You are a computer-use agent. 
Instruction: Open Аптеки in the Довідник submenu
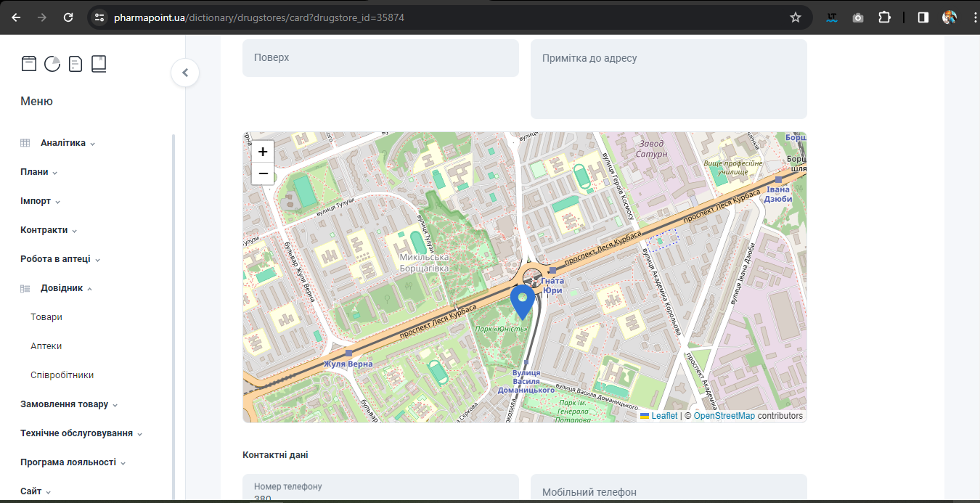(x=46, y=346)
